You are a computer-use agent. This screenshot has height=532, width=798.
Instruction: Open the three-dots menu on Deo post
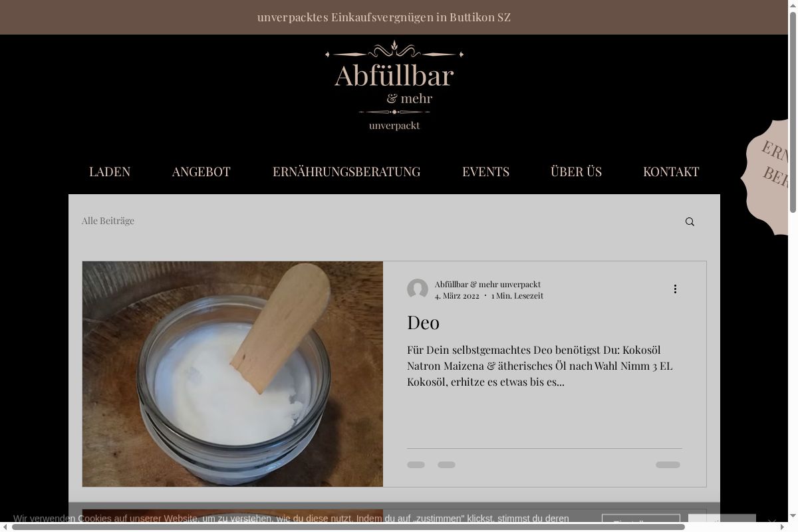[675, 289]
